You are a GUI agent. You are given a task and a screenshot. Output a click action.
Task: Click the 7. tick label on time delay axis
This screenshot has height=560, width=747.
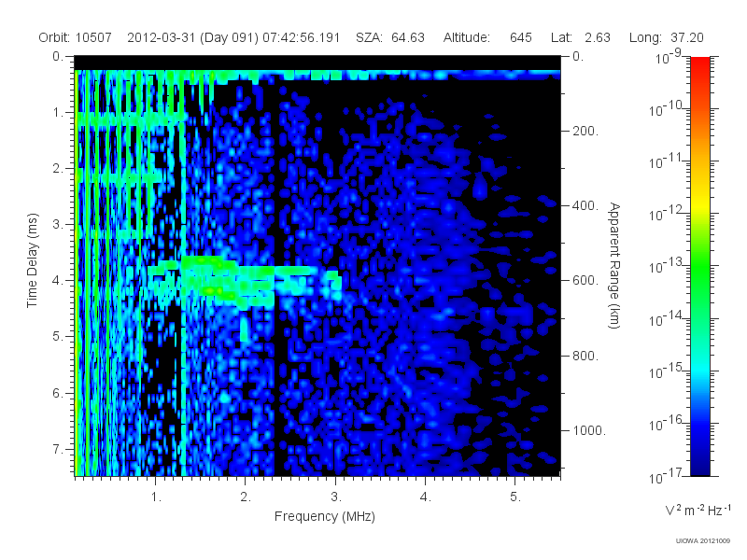pyautogui.click(x=58, y=449)
